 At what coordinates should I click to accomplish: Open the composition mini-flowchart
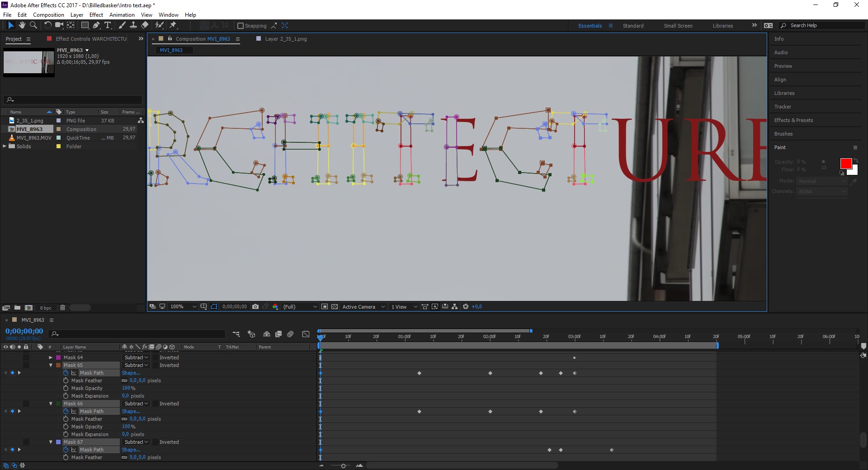pyautogui.click(x=236, y=334)
